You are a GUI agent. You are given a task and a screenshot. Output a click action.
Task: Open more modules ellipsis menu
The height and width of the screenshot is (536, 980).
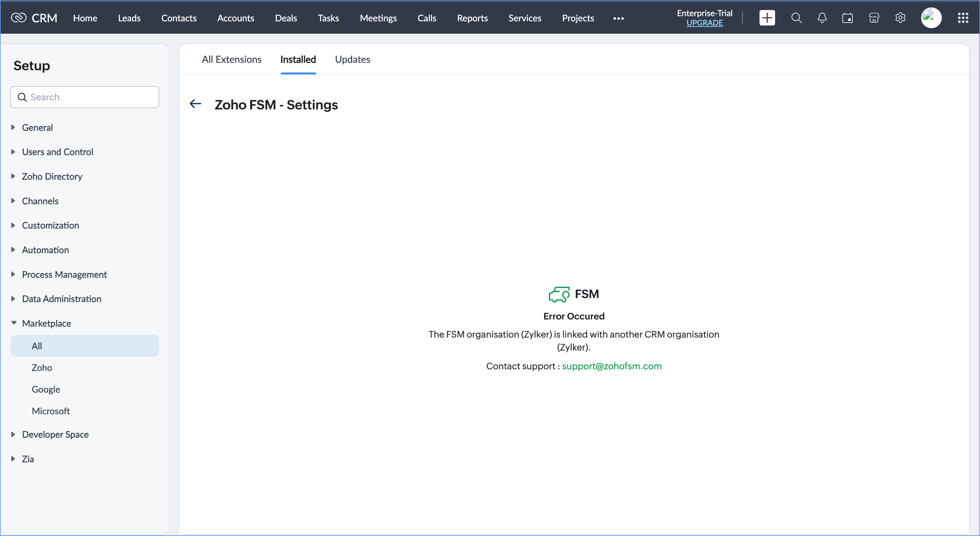618,18
